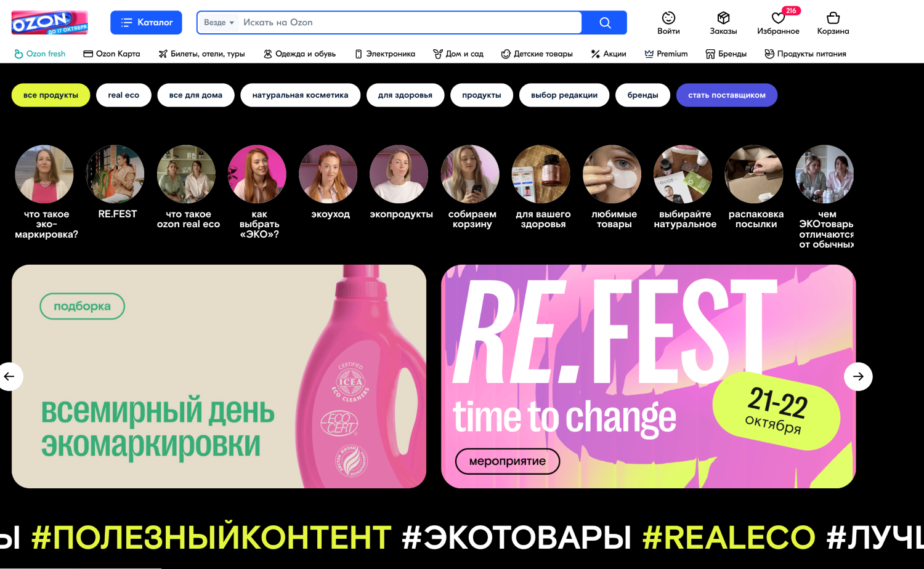Open Дом и сад category
This screenshot has height=569, width=924.
(x=458, y=54)
